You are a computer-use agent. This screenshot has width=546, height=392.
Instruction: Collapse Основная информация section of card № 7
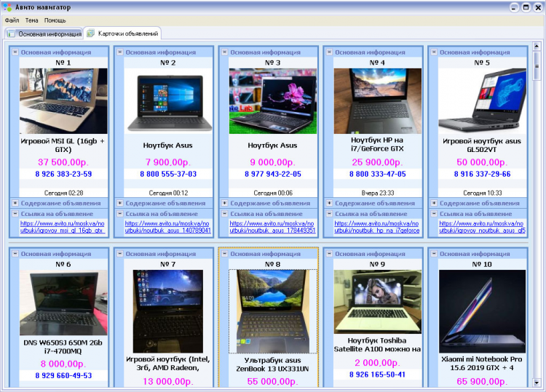[x=120, y=254]
